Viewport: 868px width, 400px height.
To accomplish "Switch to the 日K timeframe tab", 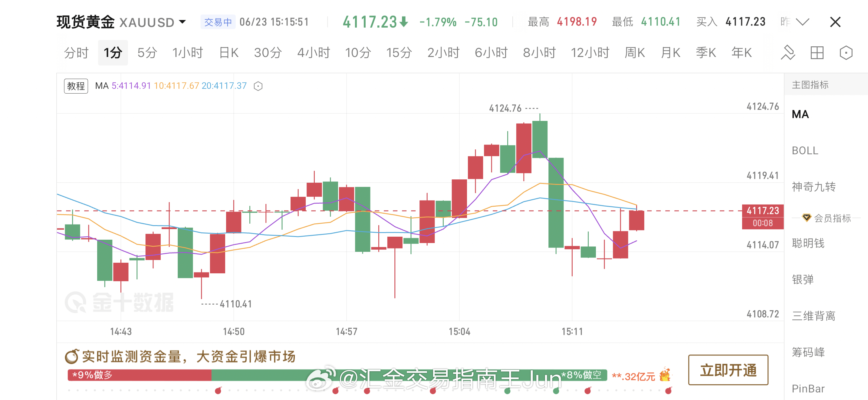I will point(229,53).
